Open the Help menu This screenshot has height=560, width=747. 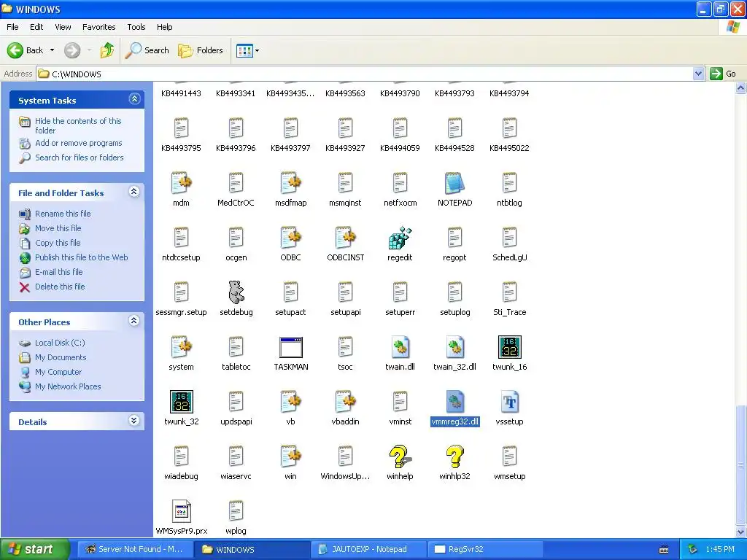point(164,27)
